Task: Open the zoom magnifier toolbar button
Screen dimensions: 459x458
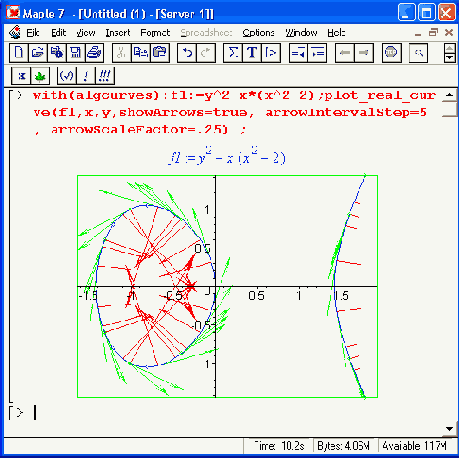Action: tap(419, 53)
